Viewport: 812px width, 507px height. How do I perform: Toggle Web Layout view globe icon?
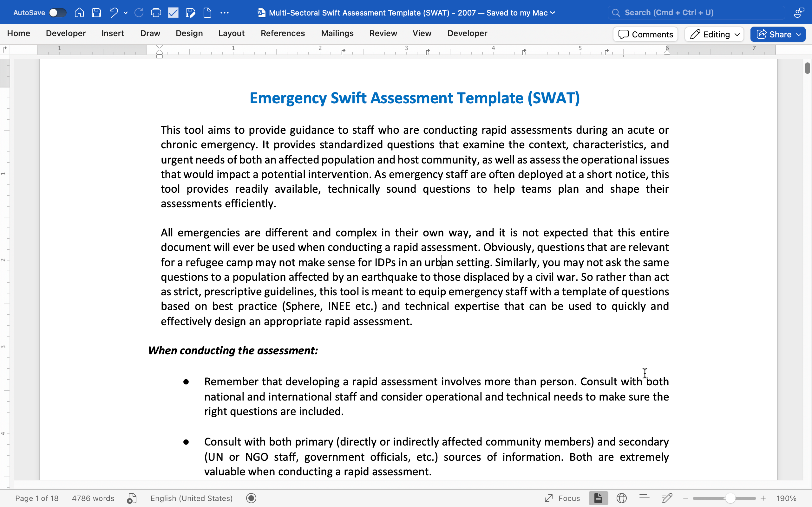(621, 498)
